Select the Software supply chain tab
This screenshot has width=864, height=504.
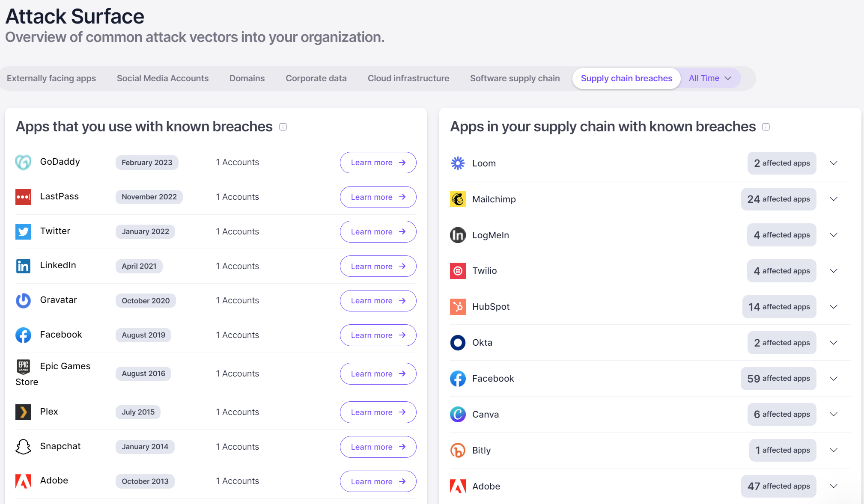coord(515,78)
